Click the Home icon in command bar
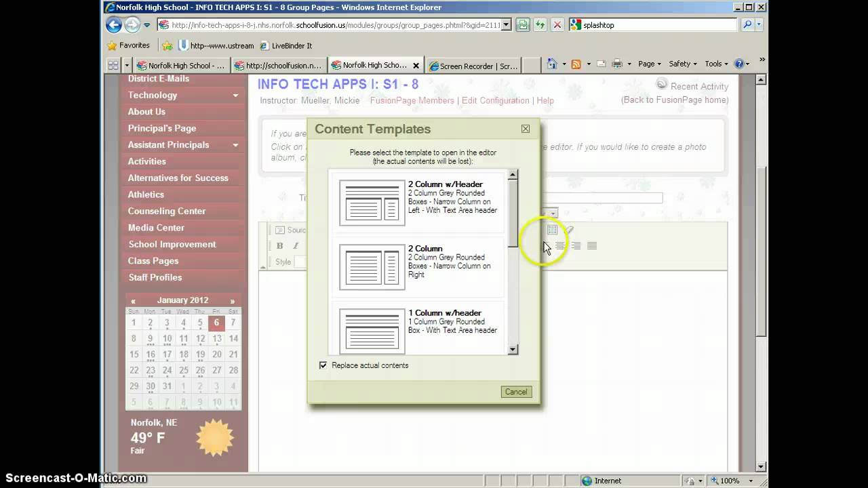 [552, 64]
